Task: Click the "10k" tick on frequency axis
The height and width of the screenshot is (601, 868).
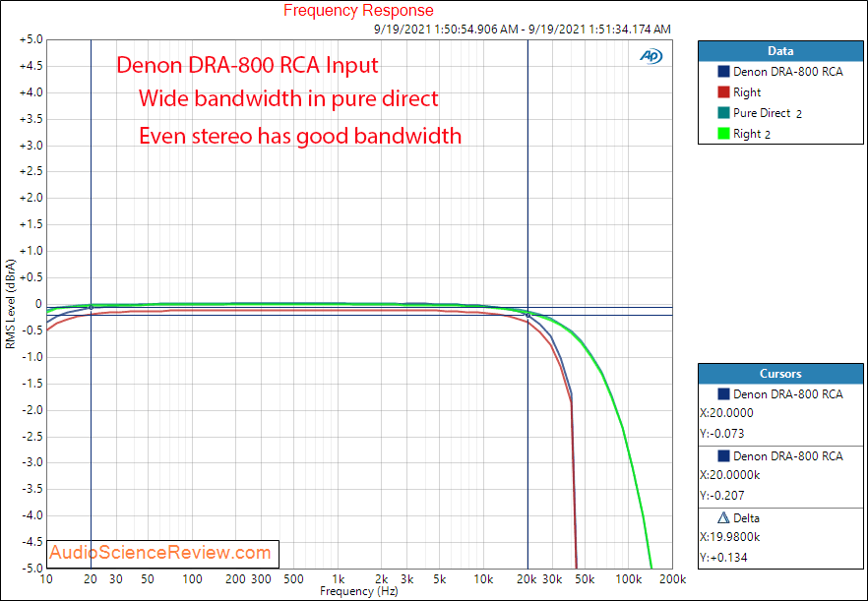Action: click(483, 579)
